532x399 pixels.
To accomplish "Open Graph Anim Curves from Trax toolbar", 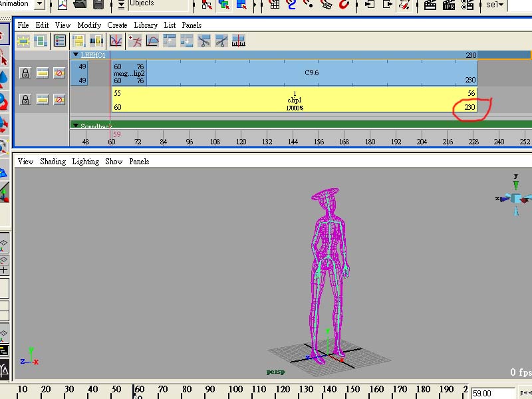I will click(x=116, y=41).
